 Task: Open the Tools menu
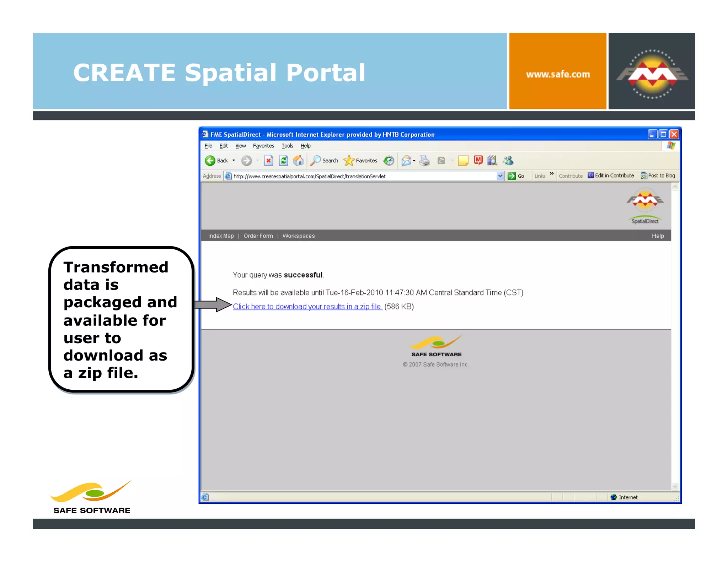click(x=287, y=146)
